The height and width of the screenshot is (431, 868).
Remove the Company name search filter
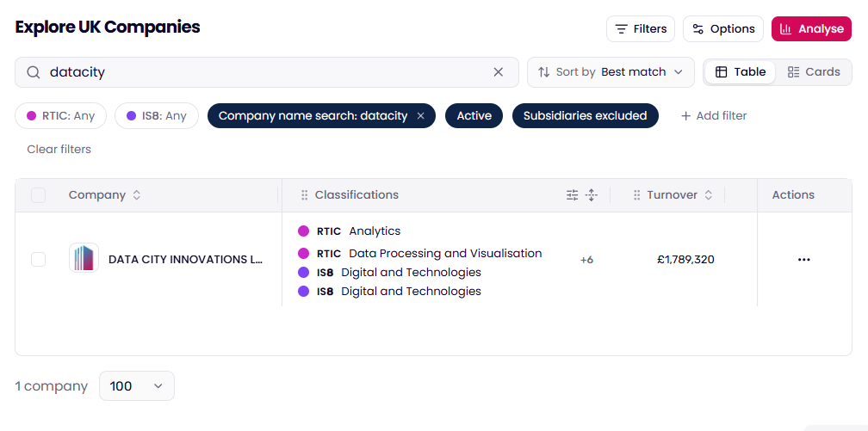click(x=421, y=115)
